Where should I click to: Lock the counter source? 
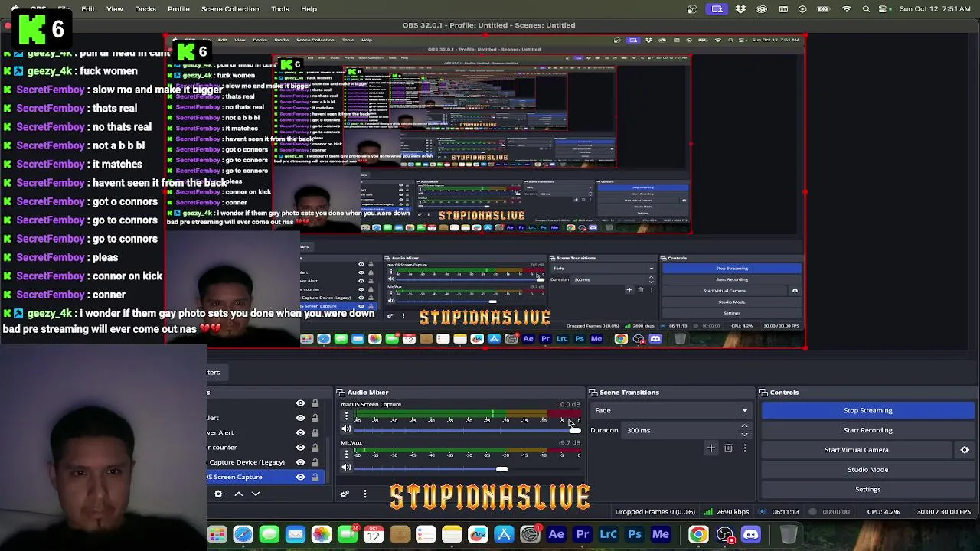pyautogui.click(x=315, y=448)
